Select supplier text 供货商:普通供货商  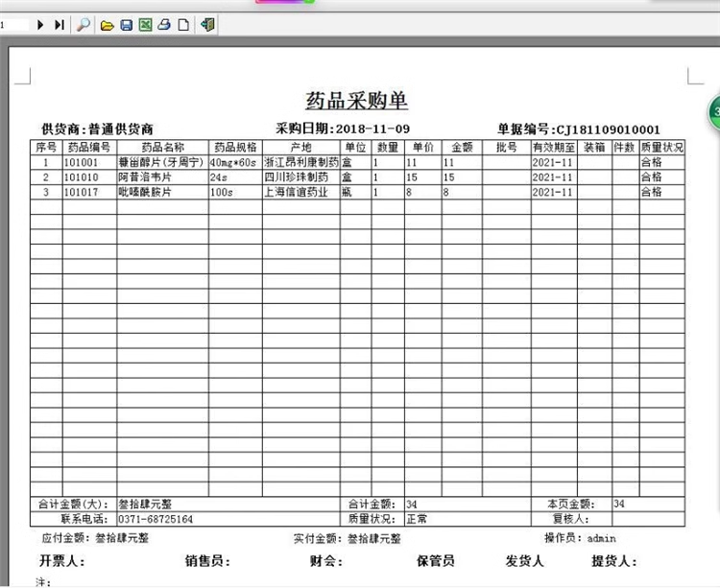click(x=97, y=129)
